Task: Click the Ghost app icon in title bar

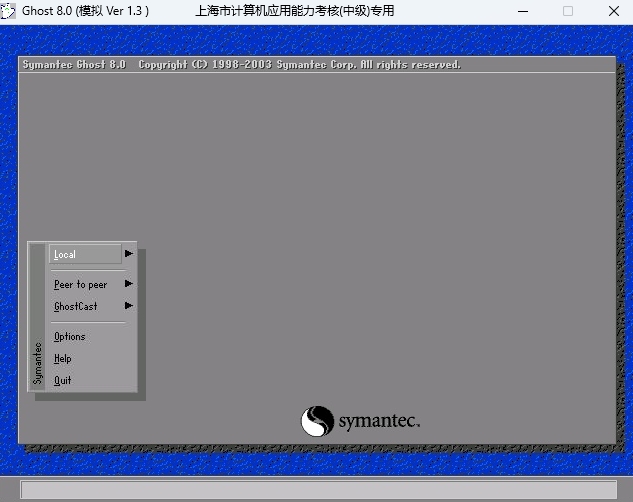Action: pyautogui.click(x=8, y=11)
